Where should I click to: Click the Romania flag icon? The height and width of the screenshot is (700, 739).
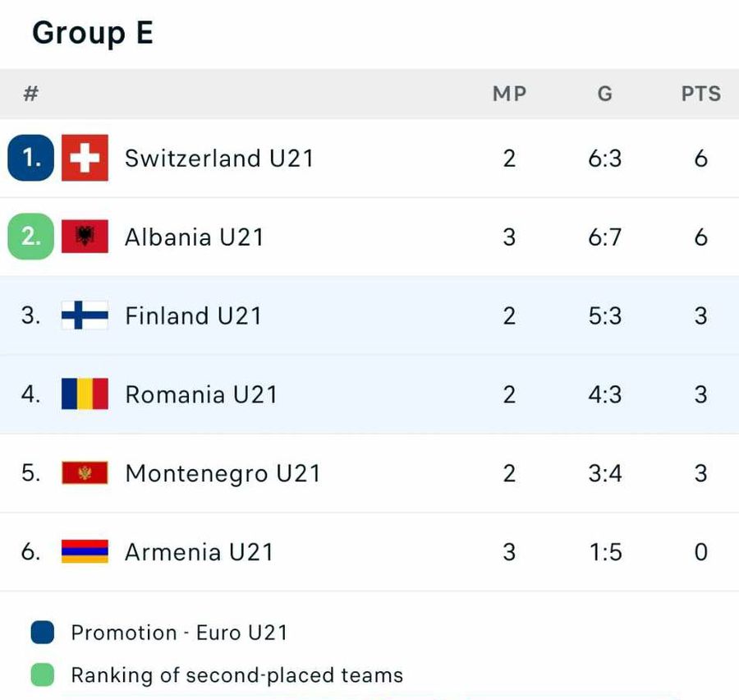tap(83, 394)
